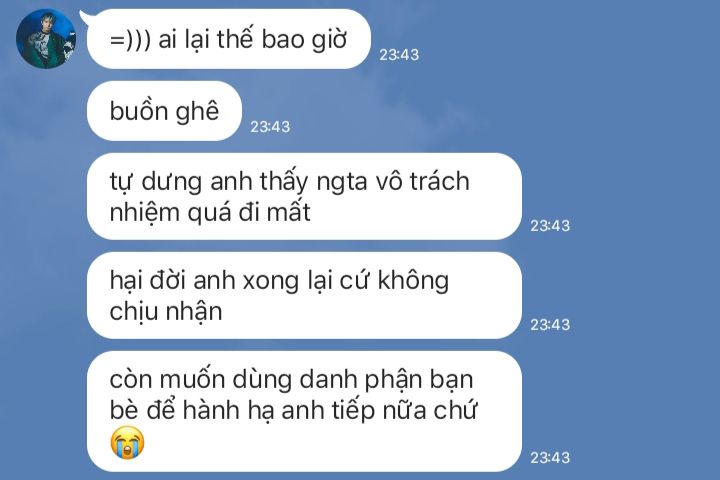Click the timestamp beside "vô trách nhiệm" message
This screenshot has height=480, width=720.
(x=550, y=226)
